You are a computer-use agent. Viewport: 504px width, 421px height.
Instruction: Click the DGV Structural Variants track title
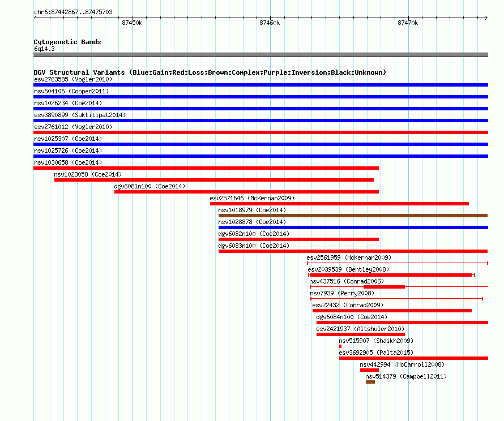(x=210, y=72)
